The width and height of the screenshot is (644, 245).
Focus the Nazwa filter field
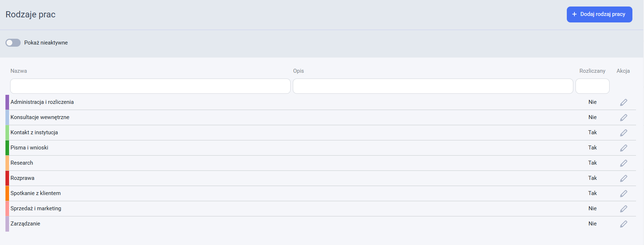tap(150, 86)
